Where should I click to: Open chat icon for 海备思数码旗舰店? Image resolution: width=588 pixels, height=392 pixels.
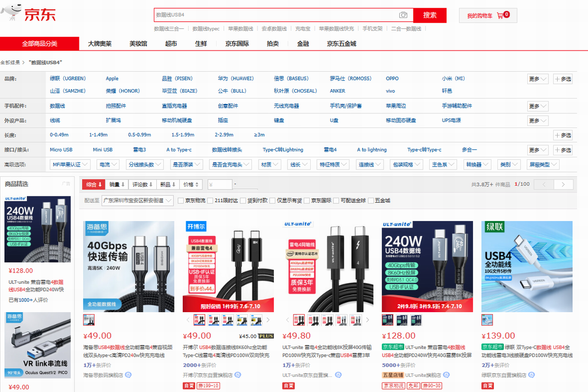point(128,375)
